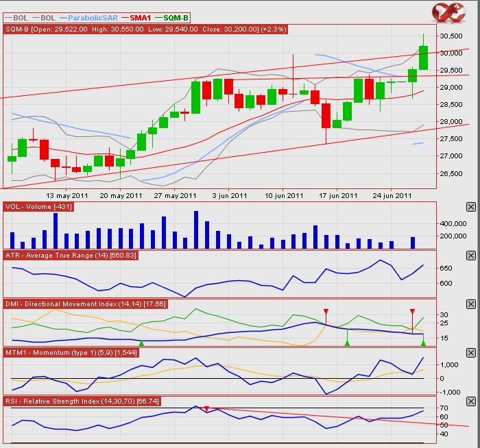Viewport: 480px width, 448px height.
Task: Click the last red down-arrow marker in DMI panel
Action: 412,312
